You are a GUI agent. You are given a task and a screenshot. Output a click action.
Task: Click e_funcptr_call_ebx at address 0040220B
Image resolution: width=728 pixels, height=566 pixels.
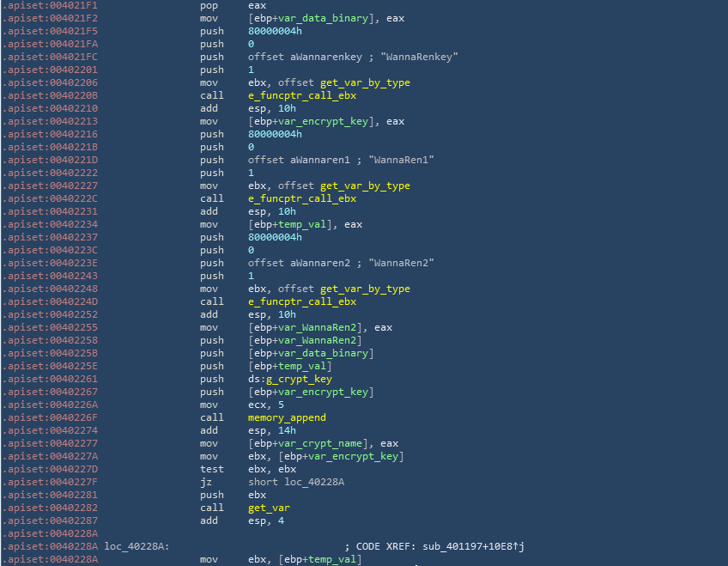point(301,95)
